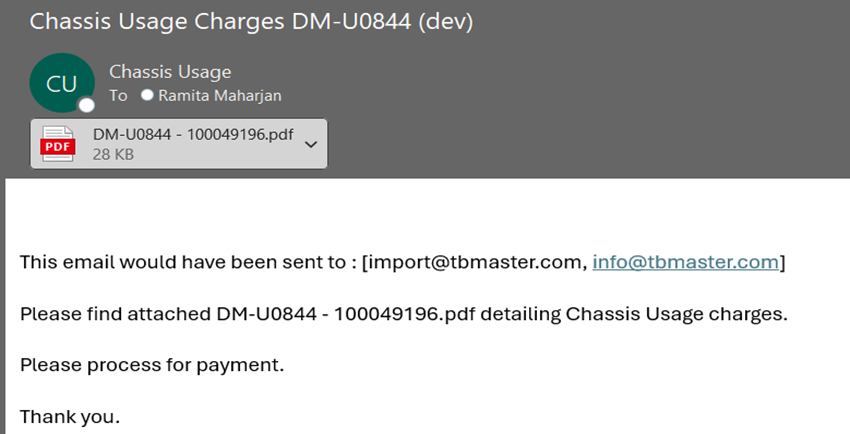
Task: Open the info@tbmaster.com link
Action: coord(686,262)
